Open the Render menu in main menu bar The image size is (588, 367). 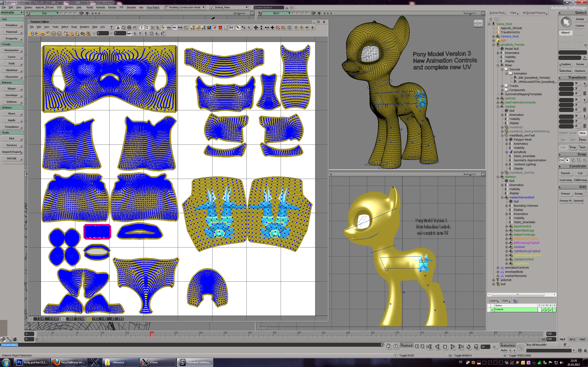(112, 8)
